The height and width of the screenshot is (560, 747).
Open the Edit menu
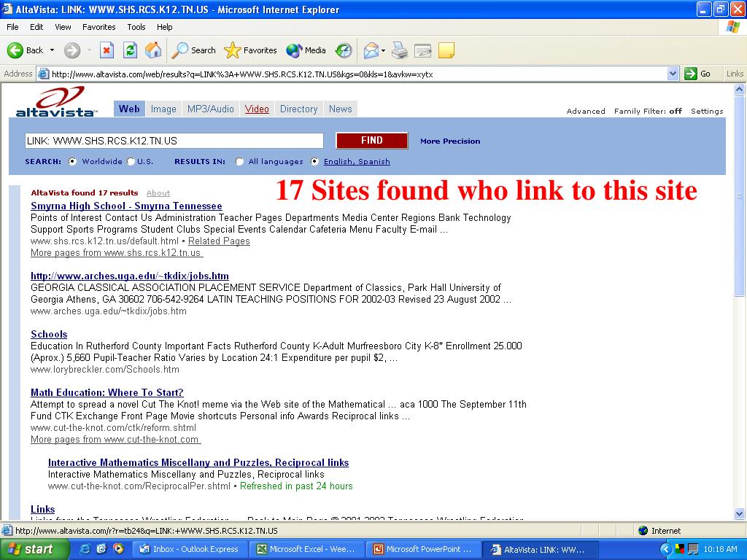(x=36, y=27)
